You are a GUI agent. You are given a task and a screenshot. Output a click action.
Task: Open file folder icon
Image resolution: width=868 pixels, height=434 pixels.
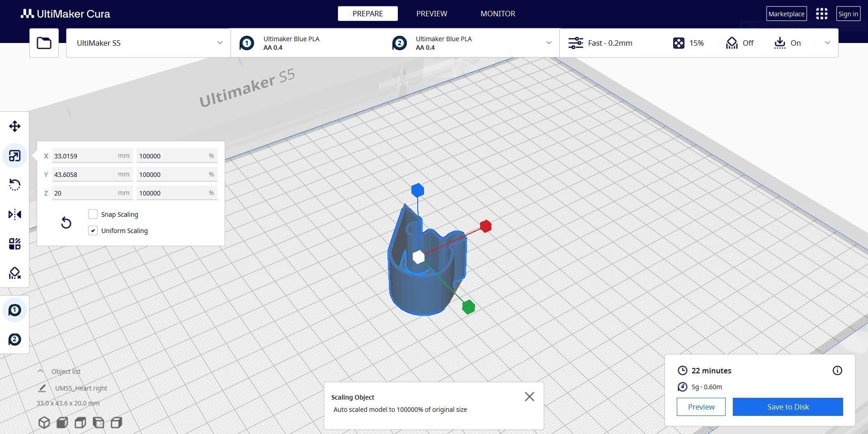[44, 43]
